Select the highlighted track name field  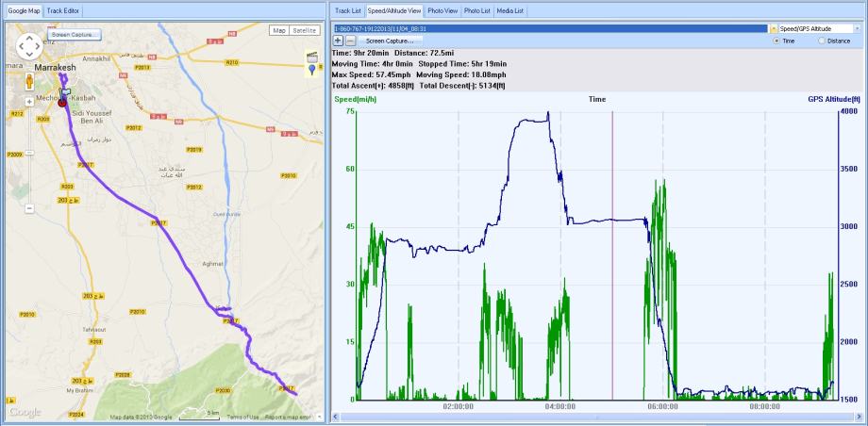coord(550,28)
